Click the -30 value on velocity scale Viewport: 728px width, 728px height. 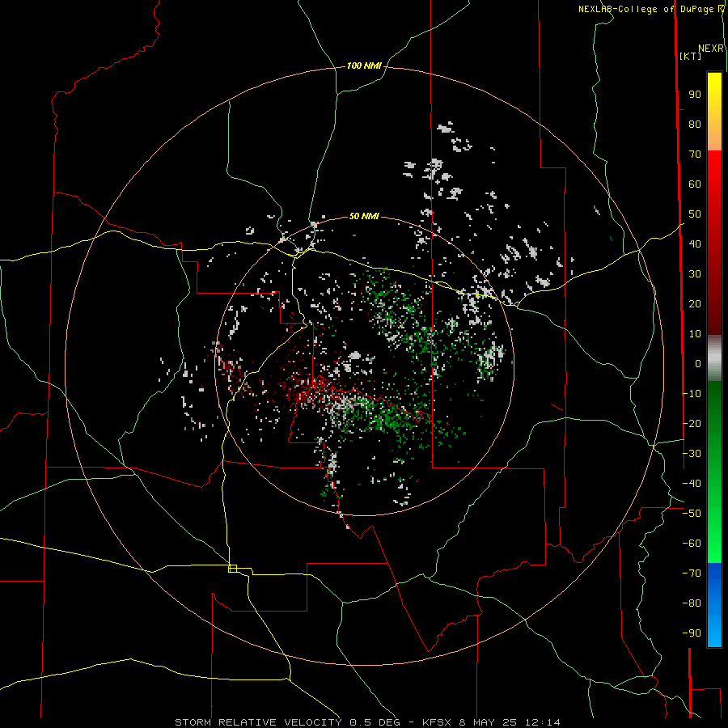(692, 454)
